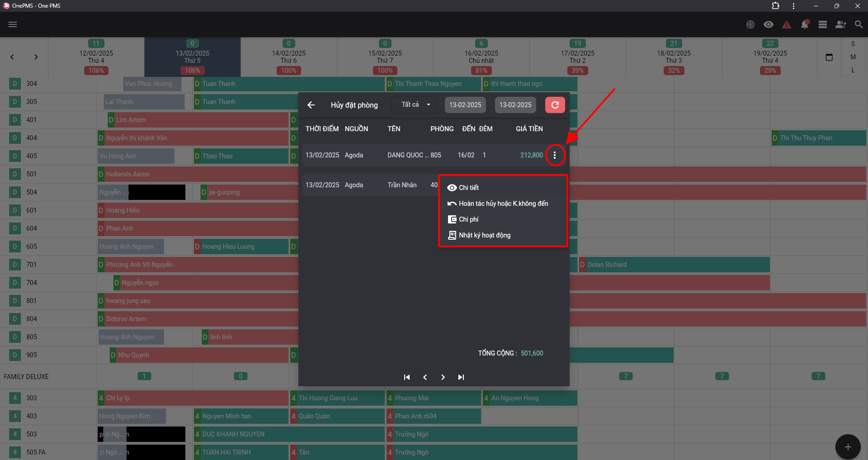Pick the start date 13-02-2025 field
Image resolution: width=868 pixels, height=460 pixels.
465,105
